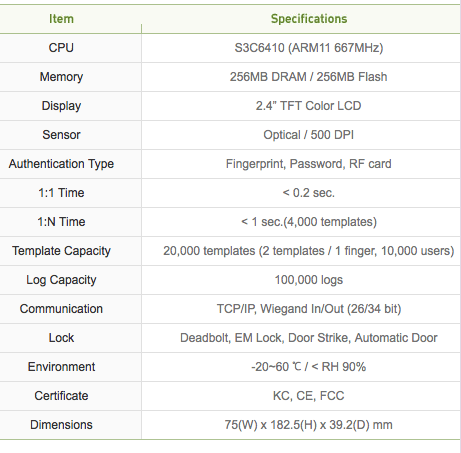Viewport: 461px width, 453px height.
Task: Click the Specifications column header
Action: (309, 19)
